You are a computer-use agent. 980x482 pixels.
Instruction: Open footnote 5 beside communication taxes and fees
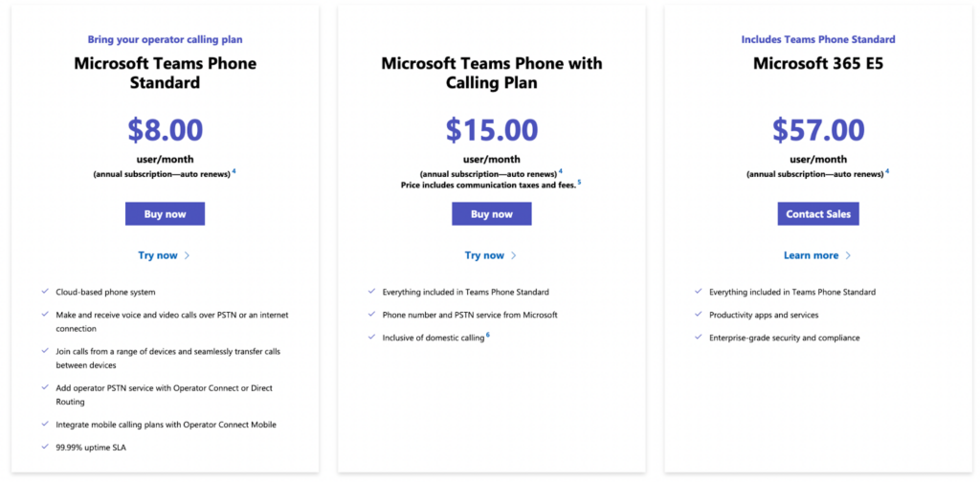pyautogui.click(x=579, y=182)
